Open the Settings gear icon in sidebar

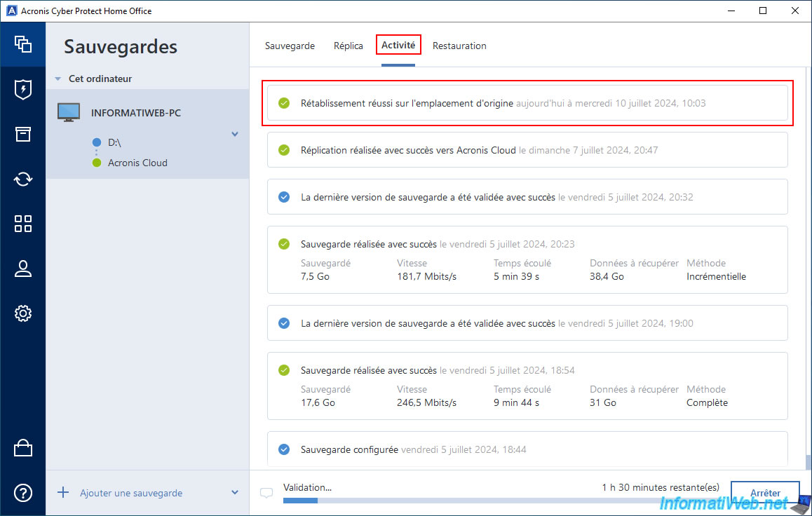pos(22,313)
